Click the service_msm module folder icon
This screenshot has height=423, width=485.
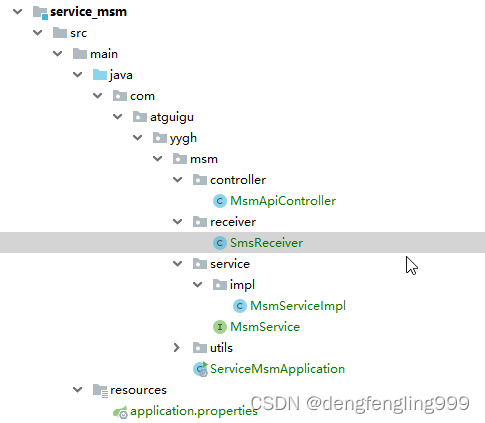coord(40,13)
